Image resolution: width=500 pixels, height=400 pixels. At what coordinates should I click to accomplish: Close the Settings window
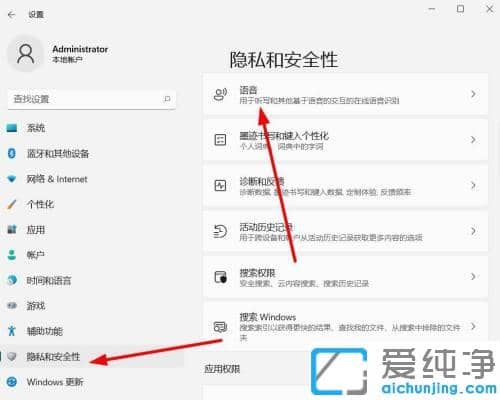(489, 9)
